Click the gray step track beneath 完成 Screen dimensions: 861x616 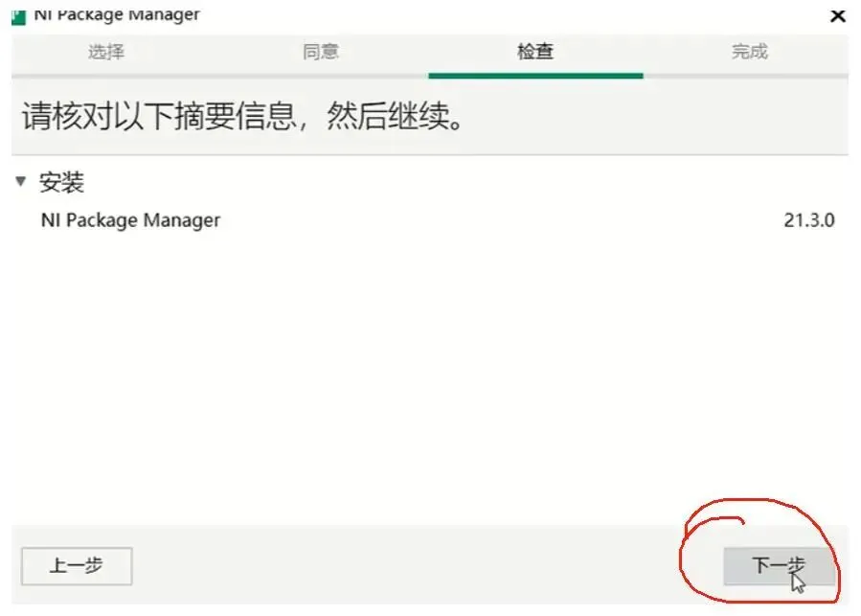[x=746, y=76]
